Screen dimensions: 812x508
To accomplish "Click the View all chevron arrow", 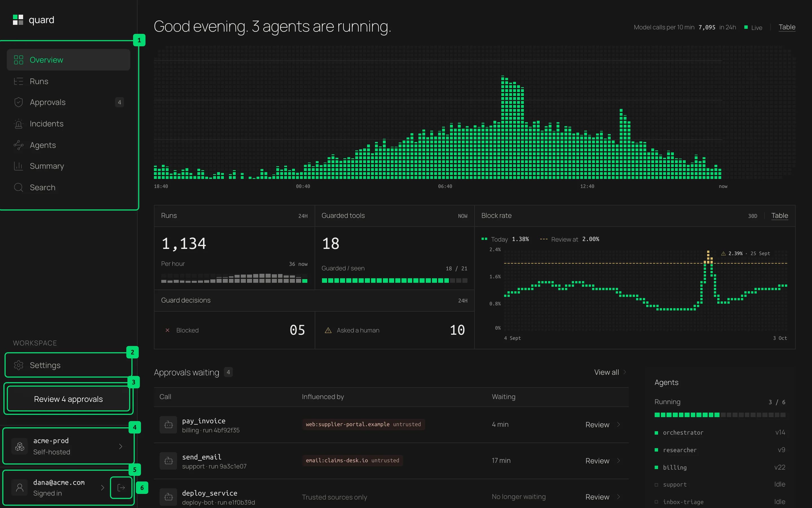I will 625,372.
